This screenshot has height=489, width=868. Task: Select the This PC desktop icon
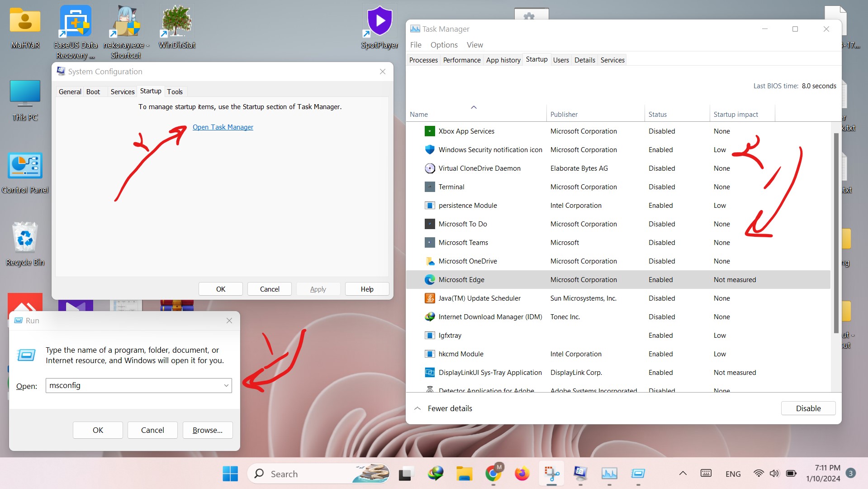pos(25,101)
